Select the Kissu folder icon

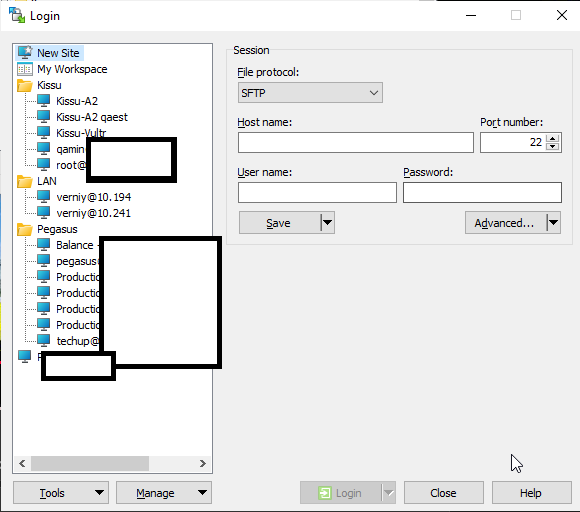(25, 85)
